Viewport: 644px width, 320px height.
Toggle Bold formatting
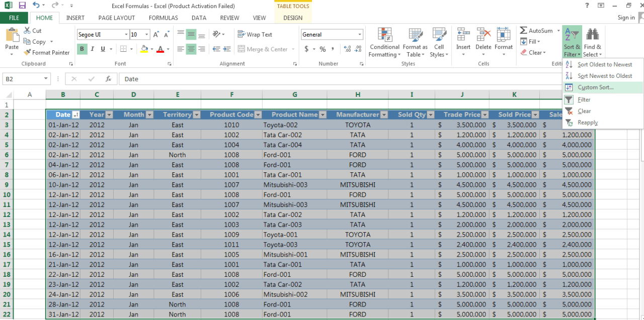(x=82, y=49)
